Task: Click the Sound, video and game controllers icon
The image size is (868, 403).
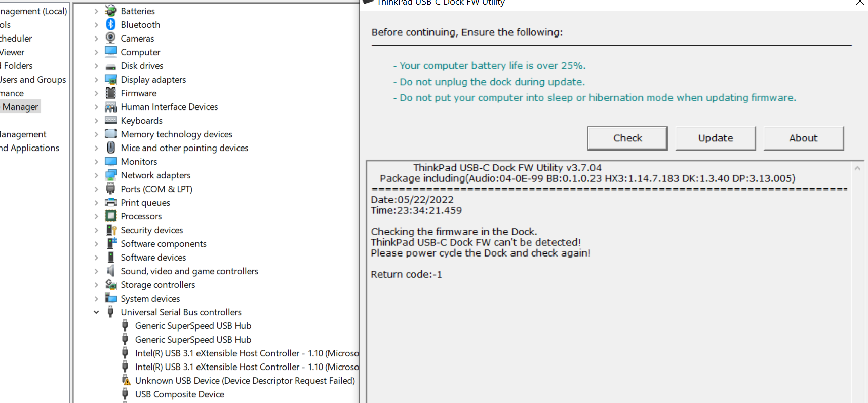Action: point(111,271)
